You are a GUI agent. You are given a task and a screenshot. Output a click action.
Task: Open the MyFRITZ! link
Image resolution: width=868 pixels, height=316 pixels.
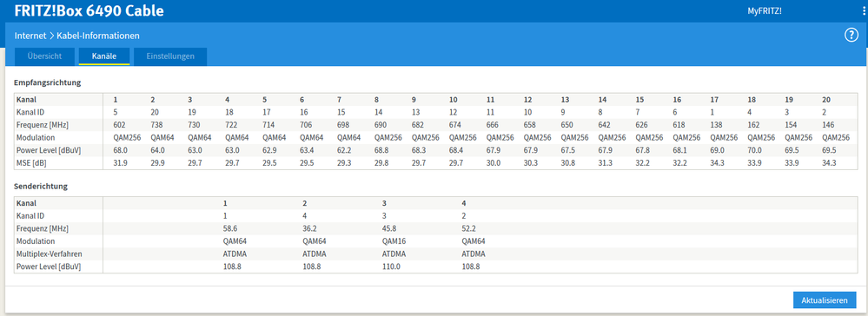point(765,10)
